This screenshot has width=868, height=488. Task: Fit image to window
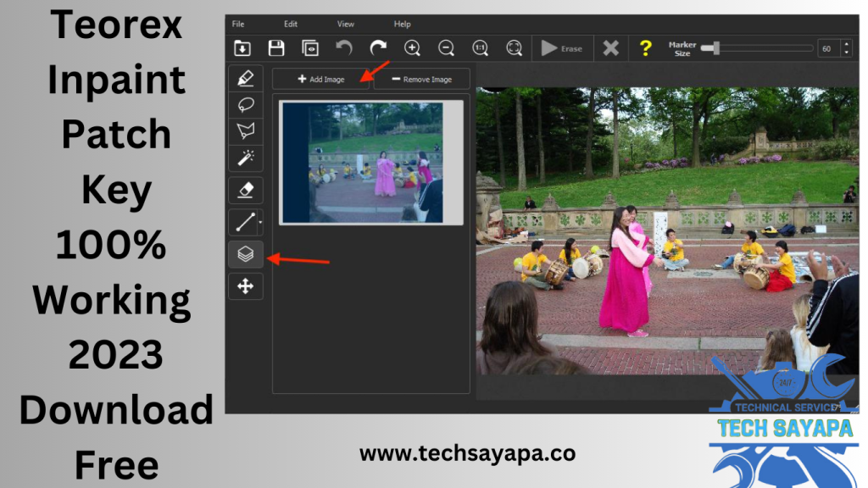click(515, 48)
